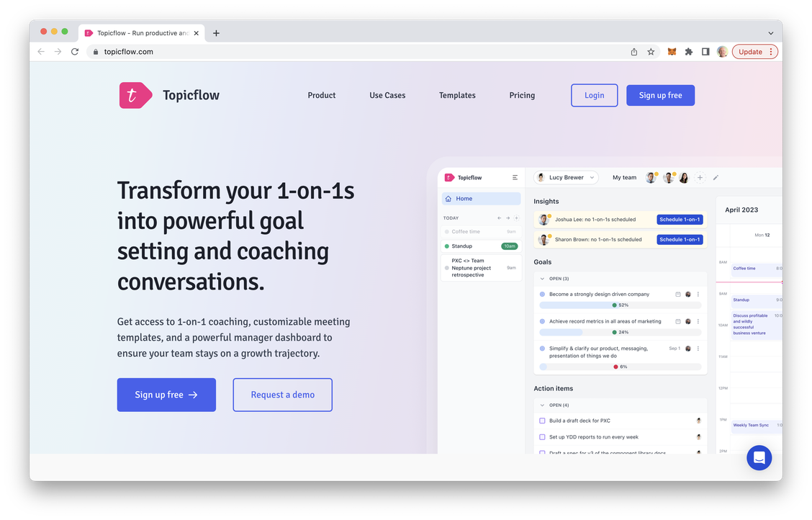Select the Home icon in the sidebar
812x520 pixels.
coord(450,197)
